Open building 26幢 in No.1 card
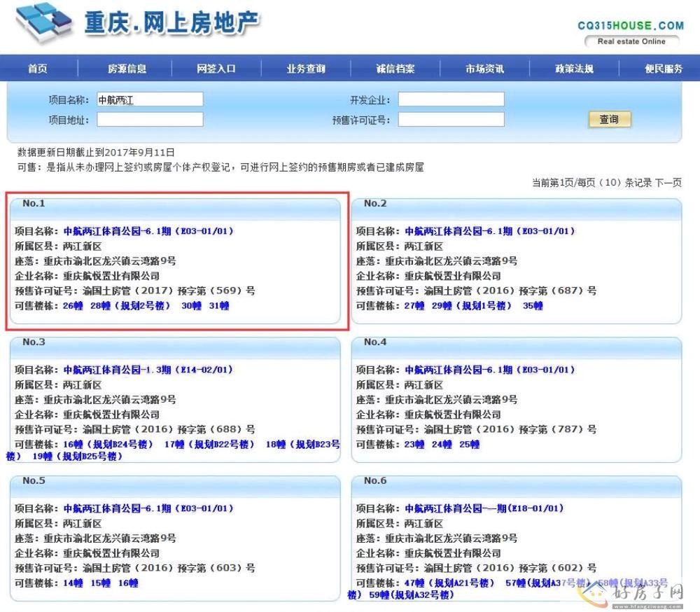Screen dimensions: 700x612 point(73,305)
